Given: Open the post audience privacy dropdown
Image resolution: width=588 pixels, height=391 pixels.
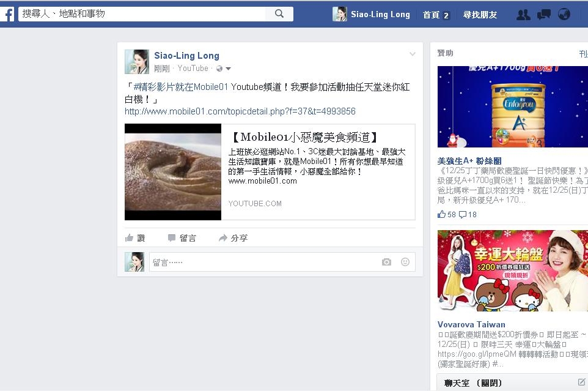Looking at the screenshot, I should click(224, 69).
